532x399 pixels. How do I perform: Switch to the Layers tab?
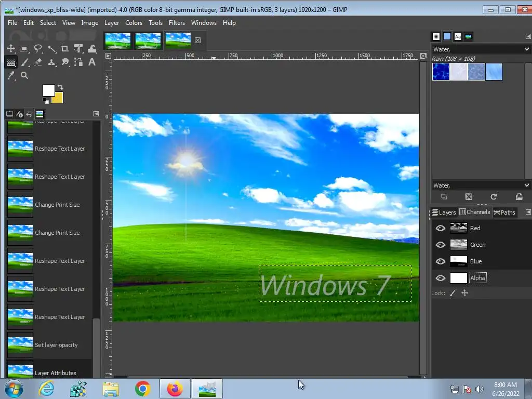coord(444,212)
